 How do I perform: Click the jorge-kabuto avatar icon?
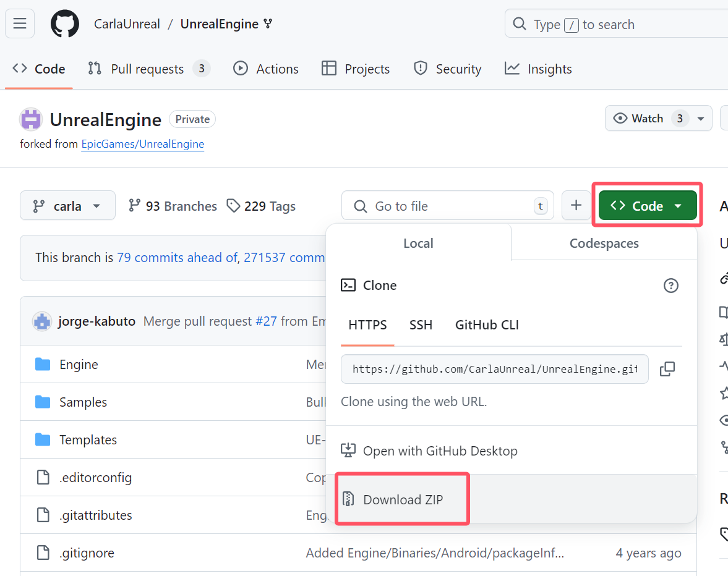(x=42, y=321)
